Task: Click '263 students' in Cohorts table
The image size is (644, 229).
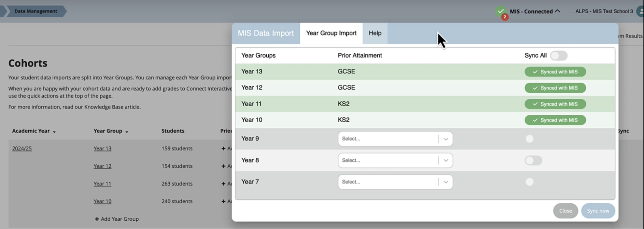Action: click(177, 184)
